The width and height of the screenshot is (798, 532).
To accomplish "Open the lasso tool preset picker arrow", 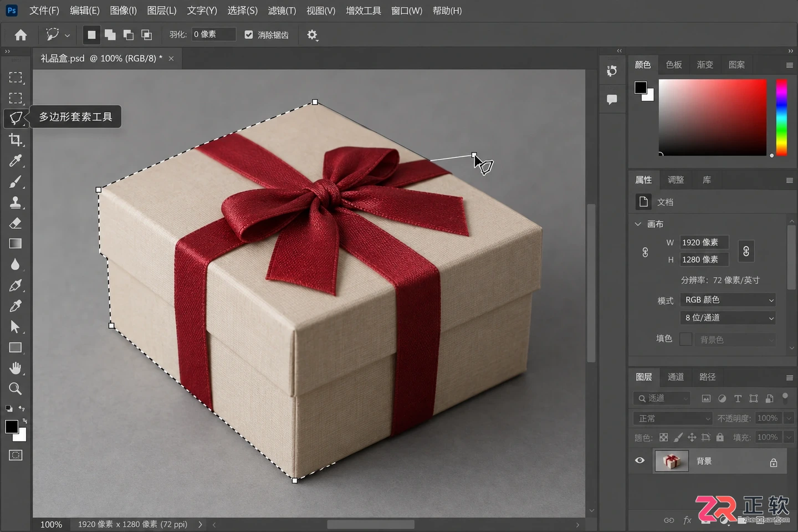I will pos(67,35).
